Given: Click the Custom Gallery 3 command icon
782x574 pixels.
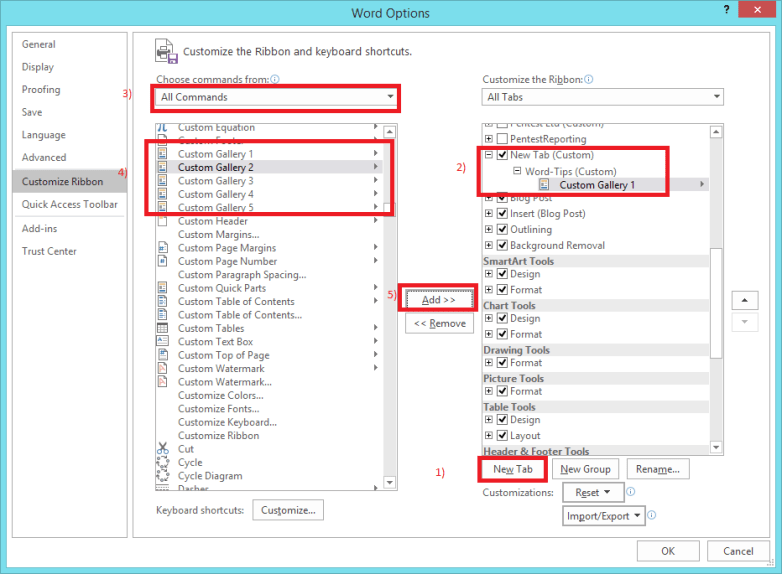Looking at the screenshot, I should tap(162, 181).
